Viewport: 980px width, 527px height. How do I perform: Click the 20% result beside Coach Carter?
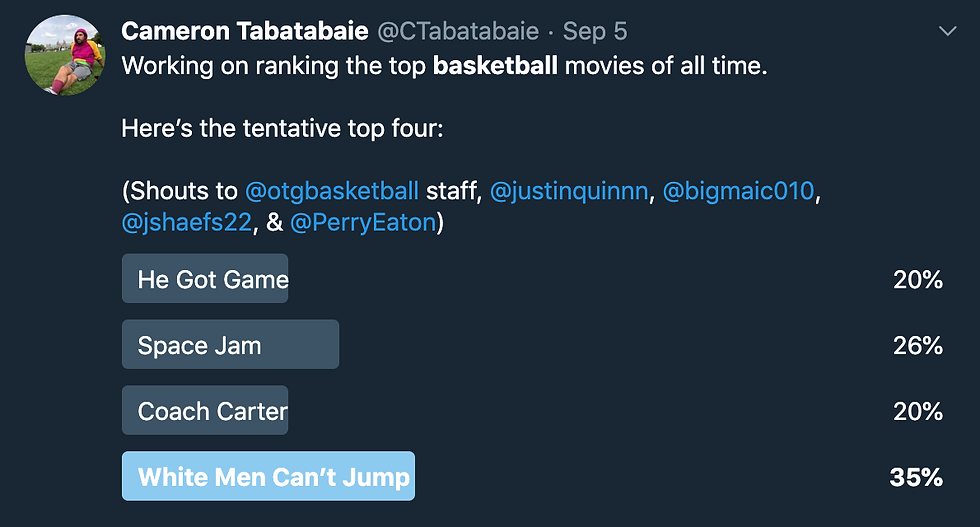click(x=918, y=411)
